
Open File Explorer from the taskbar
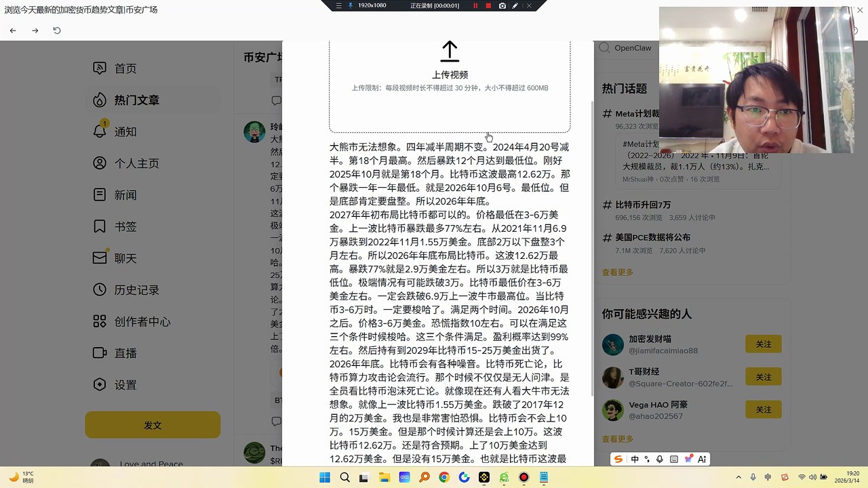point(384,478)
